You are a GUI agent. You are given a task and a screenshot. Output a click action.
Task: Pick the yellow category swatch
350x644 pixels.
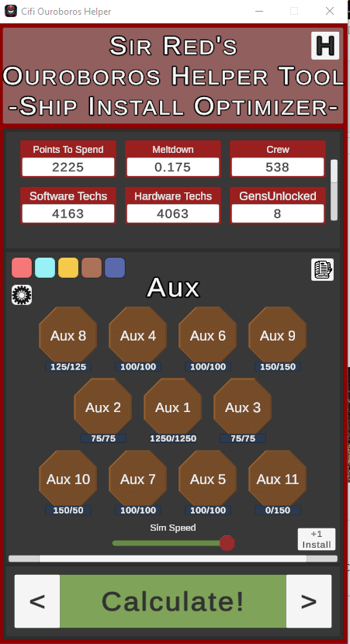click(x=68, y=268)
